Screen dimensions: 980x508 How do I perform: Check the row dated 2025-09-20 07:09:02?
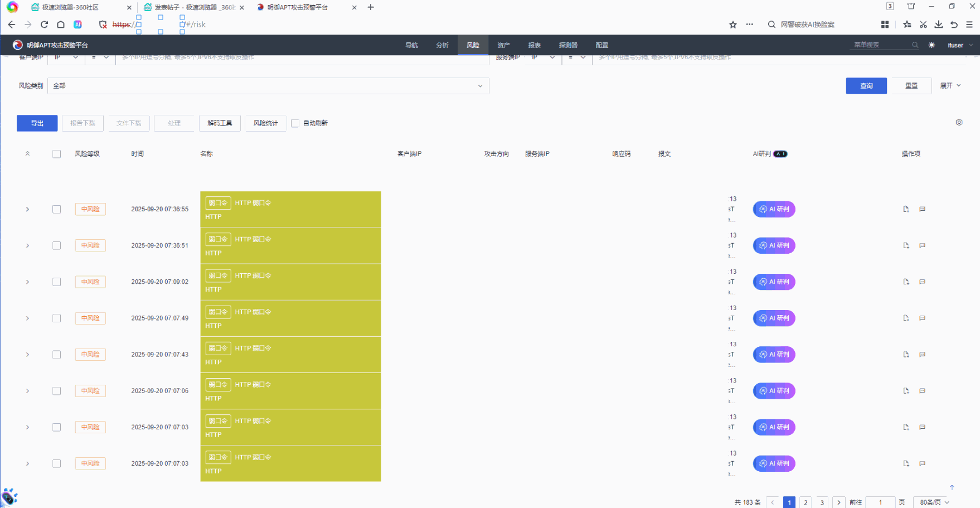pos(56,282)
